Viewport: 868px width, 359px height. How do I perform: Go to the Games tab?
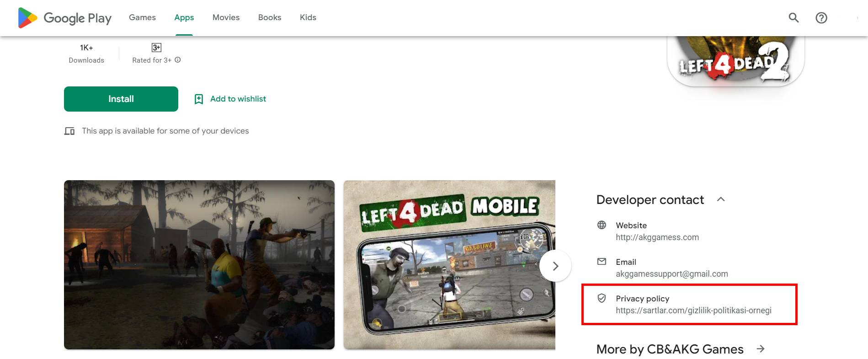[x=142, y=17]
